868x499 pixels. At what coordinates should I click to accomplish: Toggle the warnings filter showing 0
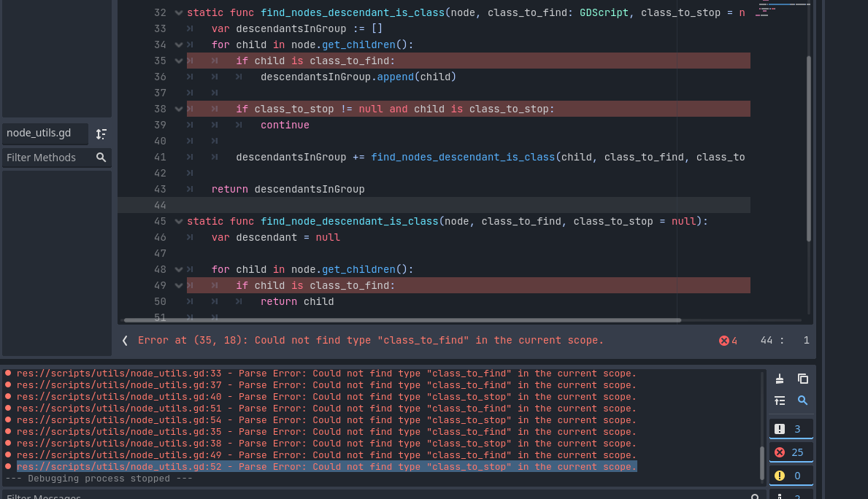[791, 474]
